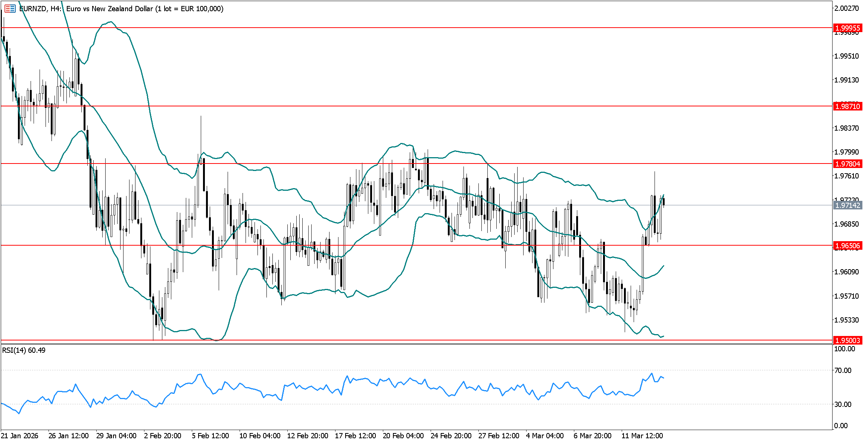This screenshot has width=868, height=442.
Task: Click the RSI(14) 60.49 indicator label
Action: click(24, 350)
